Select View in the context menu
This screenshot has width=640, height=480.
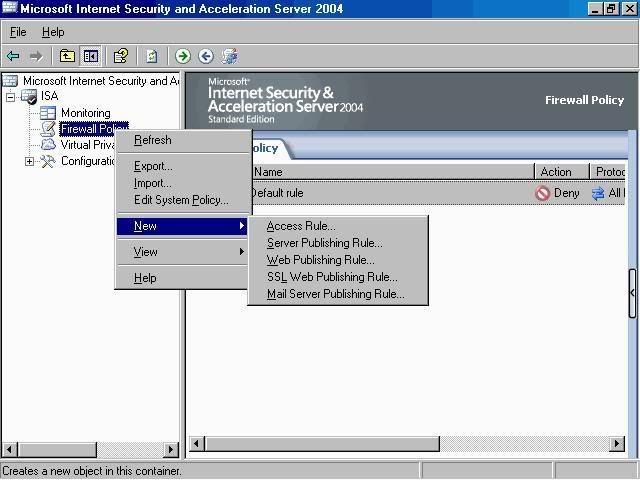click(182, 252)
